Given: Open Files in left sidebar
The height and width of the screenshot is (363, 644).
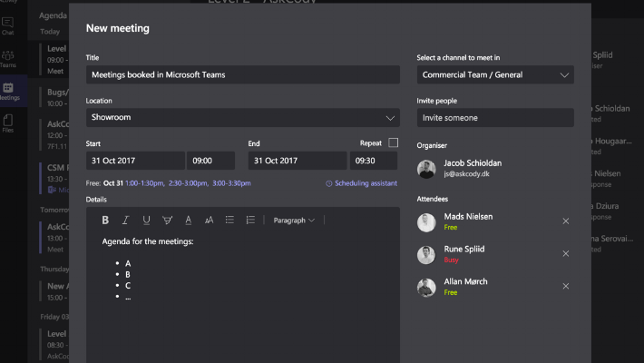Looking at the screenshot, I should (7, 123).
